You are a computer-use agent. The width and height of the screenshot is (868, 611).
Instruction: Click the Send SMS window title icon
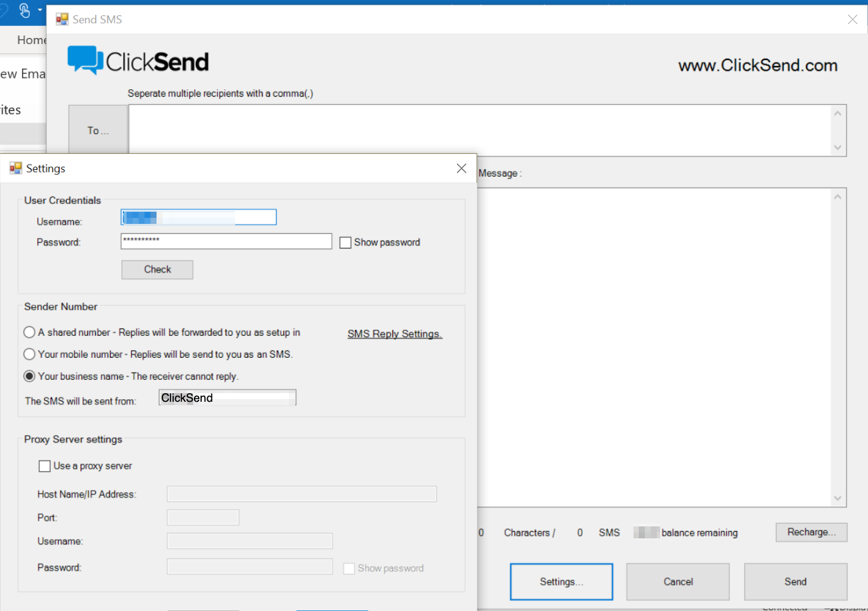[x=62, y=19]
